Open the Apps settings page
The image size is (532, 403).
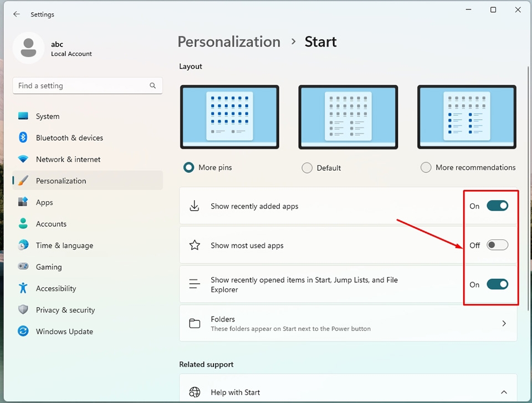click(x=88, y=202)
